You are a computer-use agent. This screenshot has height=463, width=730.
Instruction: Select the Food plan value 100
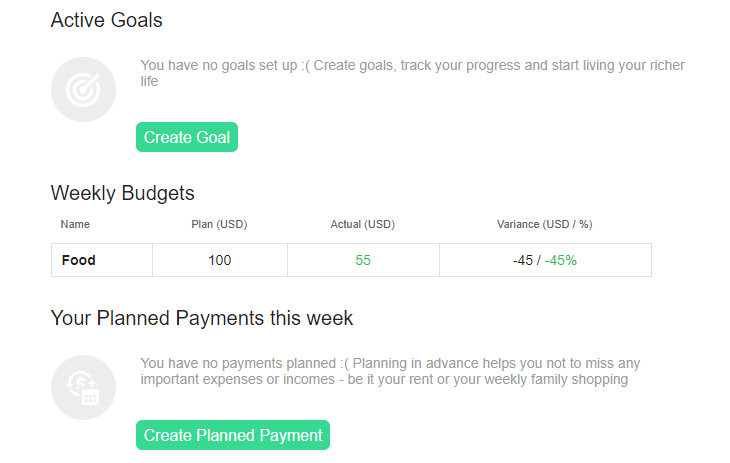pyautogui.click(x=220, y=260)
